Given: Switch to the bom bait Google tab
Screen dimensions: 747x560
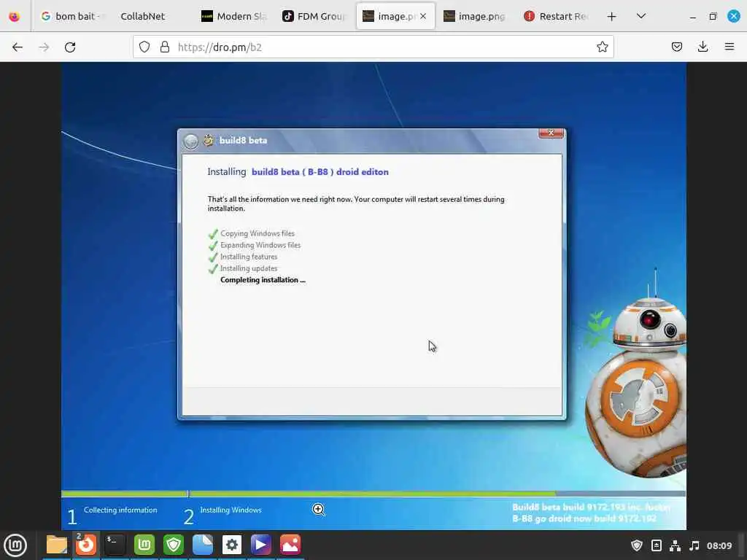Looking at the screenshot, I should pyautogui.click(x=72, y=16).
